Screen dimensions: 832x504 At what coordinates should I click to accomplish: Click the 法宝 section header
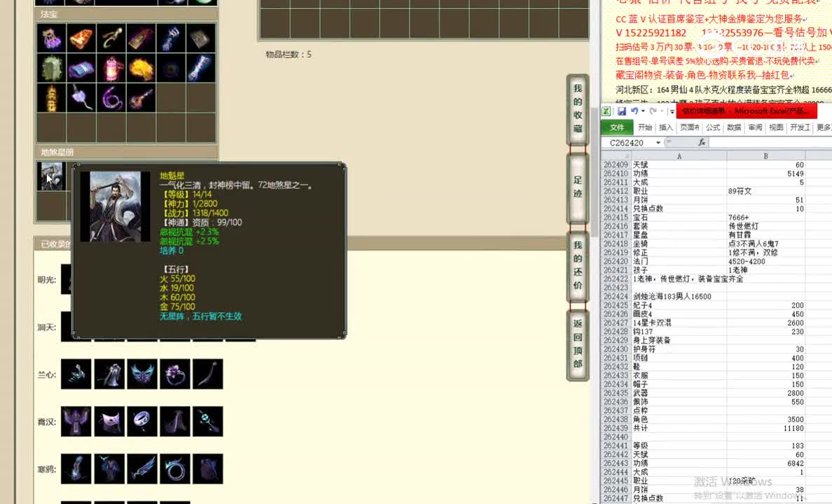pos(126,14)
